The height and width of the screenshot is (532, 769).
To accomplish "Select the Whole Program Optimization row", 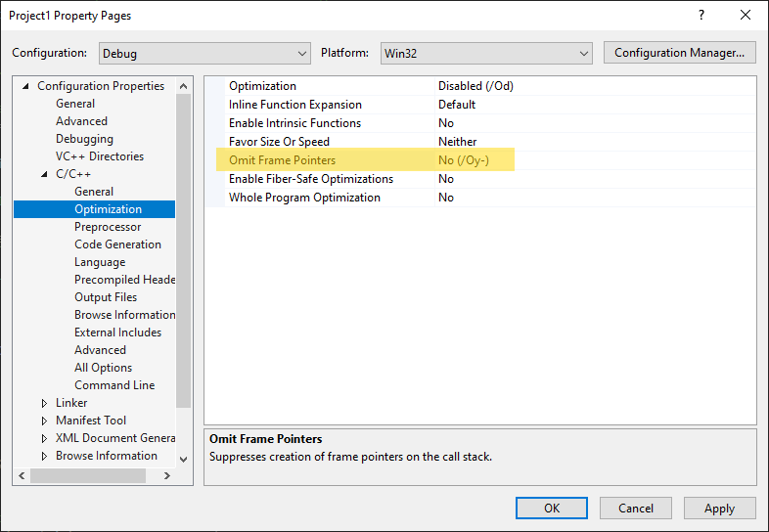I will pos(304,198).
